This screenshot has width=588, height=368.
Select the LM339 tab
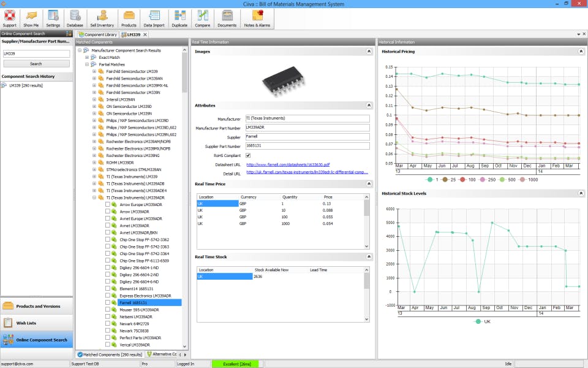pos(131,34)
